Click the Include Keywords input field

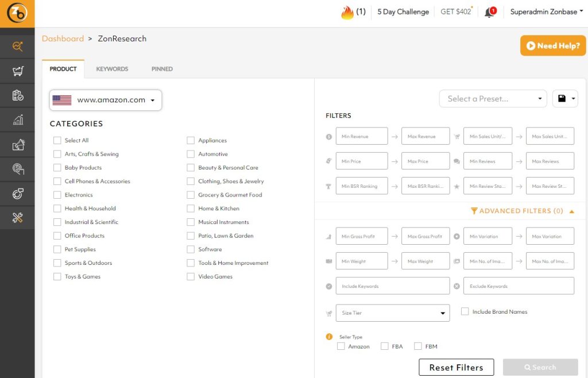(393, 286)
